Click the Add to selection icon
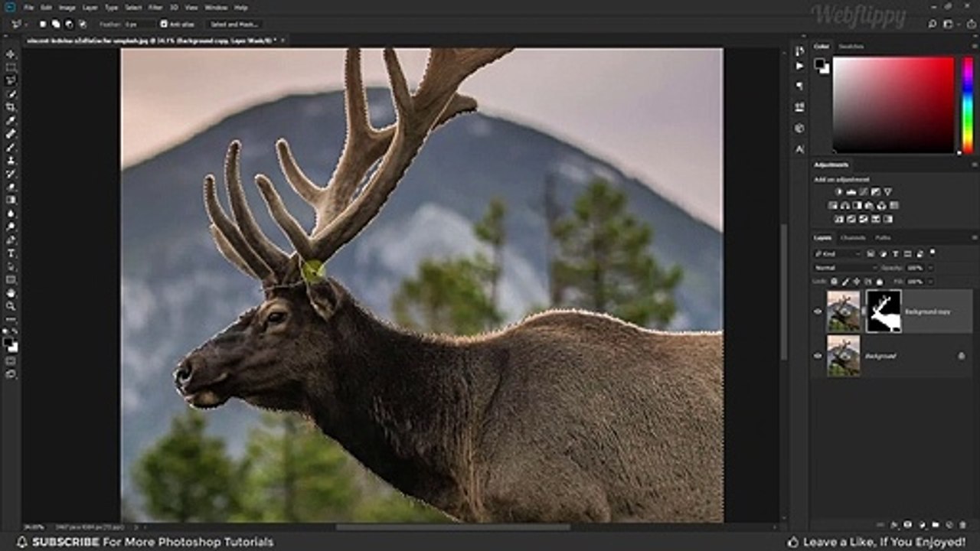 pos(56,24)
